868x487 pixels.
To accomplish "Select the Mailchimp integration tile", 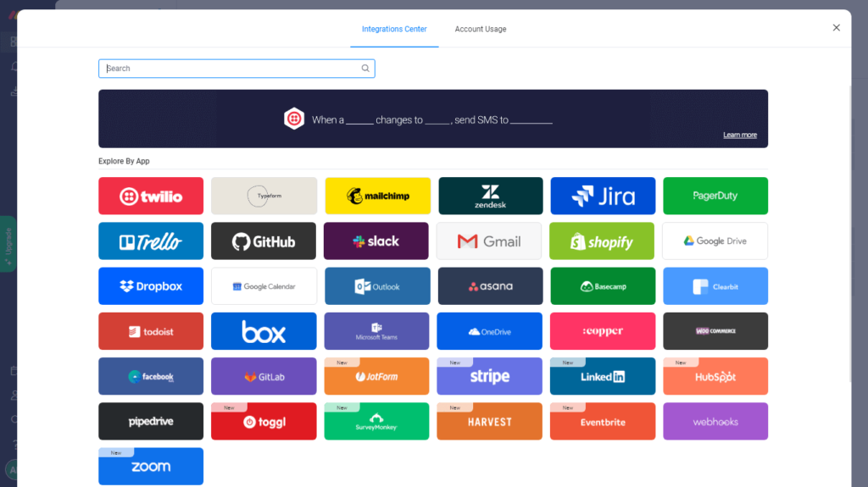I will (377, 196).
